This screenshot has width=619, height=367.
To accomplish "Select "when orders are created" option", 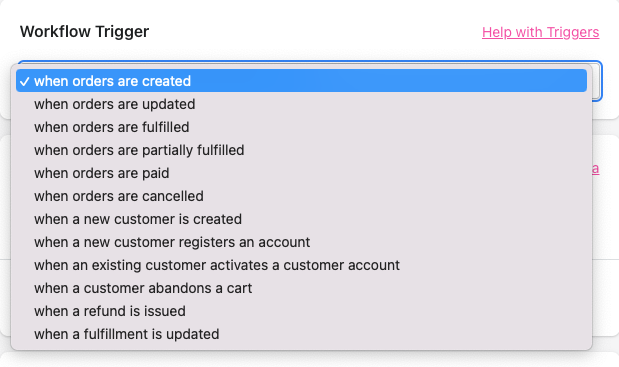I will tap(301, 81).
